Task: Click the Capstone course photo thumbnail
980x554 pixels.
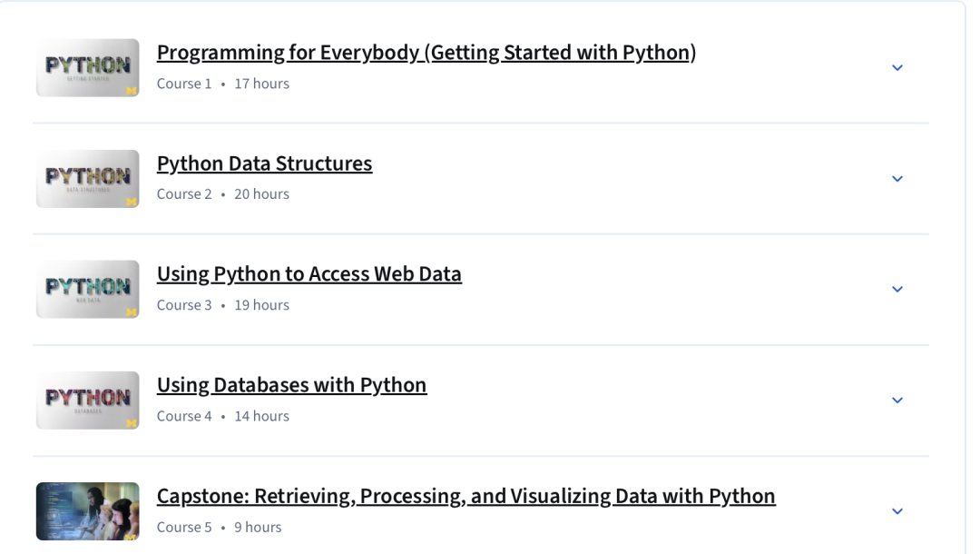Action: (x=88, y=511)
